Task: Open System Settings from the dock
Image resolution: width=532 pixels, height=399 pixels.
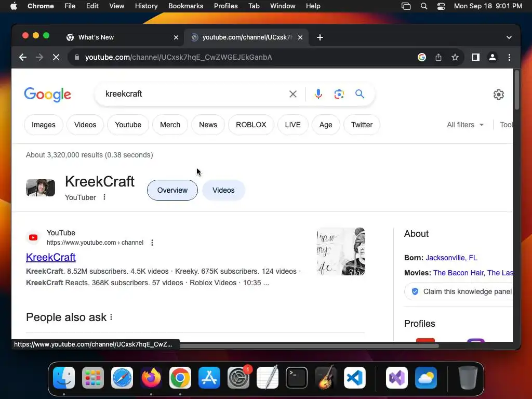Action: 238,378
